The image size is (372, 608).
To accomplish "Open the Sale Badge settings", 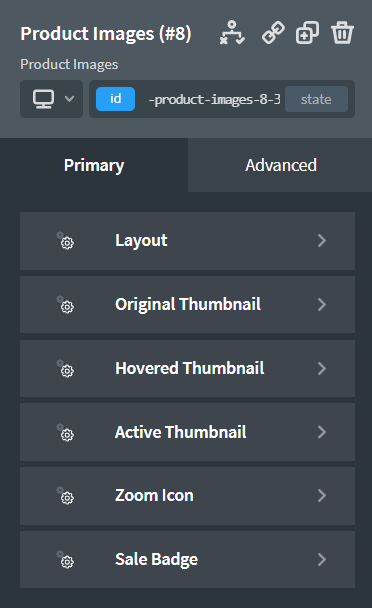I will point(187,560).
